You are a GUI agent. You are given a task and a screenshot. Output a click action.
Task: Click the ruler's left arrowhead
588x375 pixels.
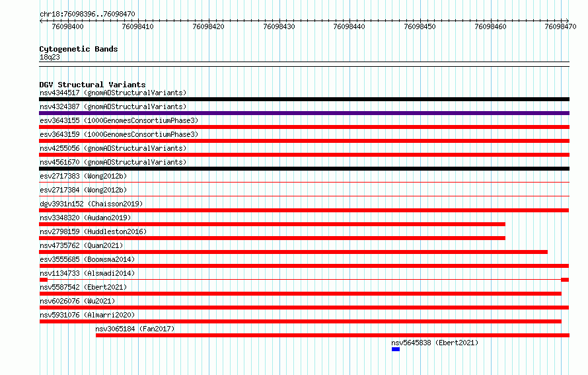41,21
